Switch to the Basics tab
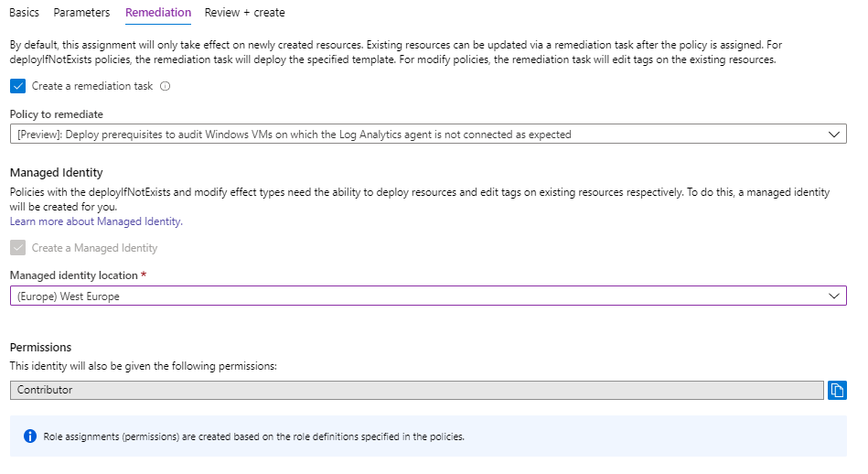 (25, 12)
